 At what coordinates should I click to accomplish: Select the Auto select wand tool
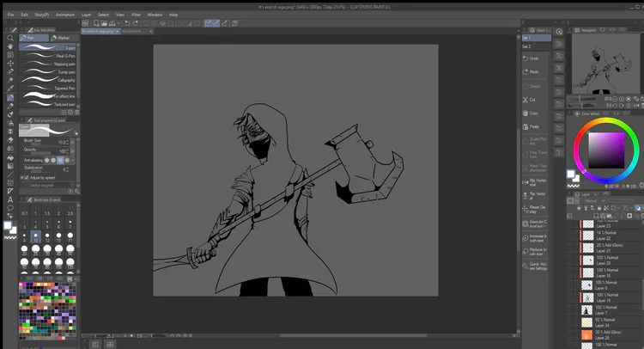pos(10,80)
